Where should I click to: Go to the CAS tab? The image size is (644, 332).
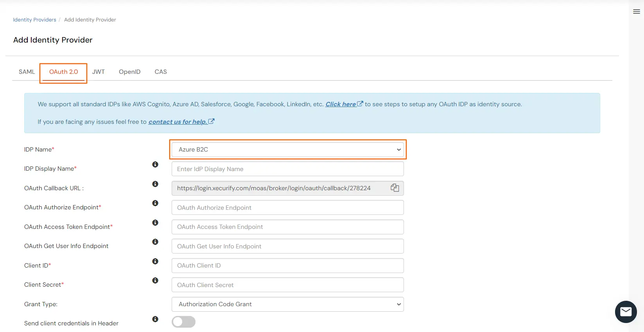pyautogui.click(x=161, y=72)
